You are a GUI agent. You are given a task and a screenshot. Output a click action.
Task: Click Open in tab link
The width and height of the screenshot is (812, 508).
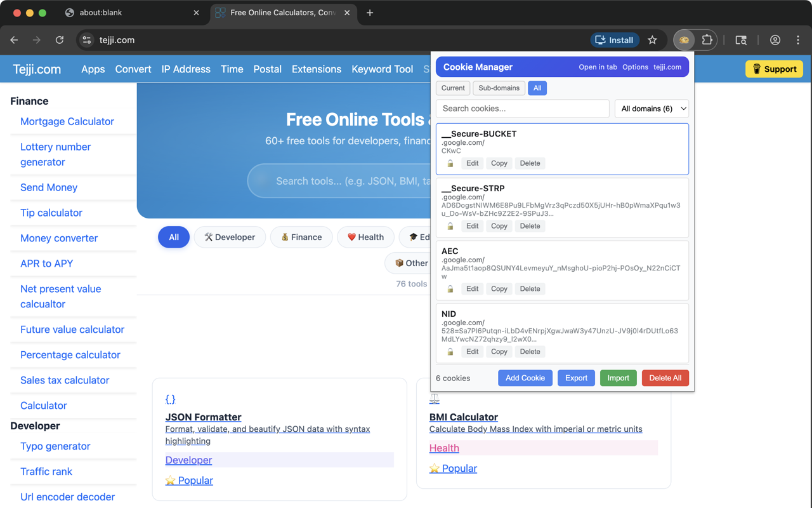click(598, 67)
